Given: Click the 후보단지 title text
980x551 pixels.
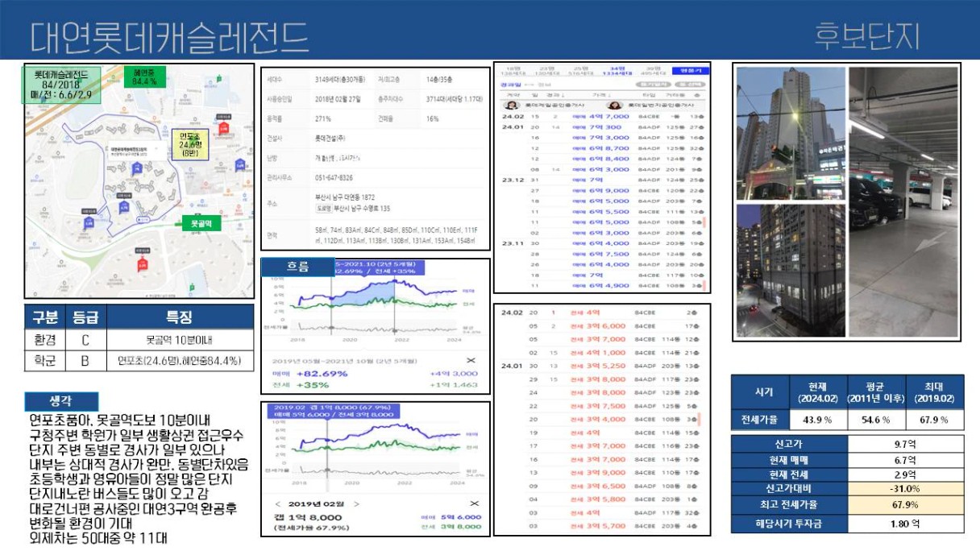Looking at the screenshot, I should point(866,35).
